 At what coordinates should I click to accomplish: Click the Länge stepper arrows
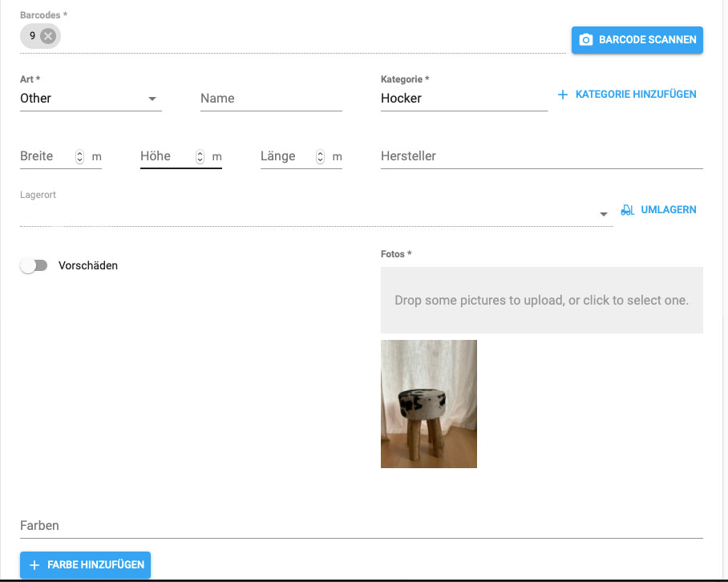(321, 156)
